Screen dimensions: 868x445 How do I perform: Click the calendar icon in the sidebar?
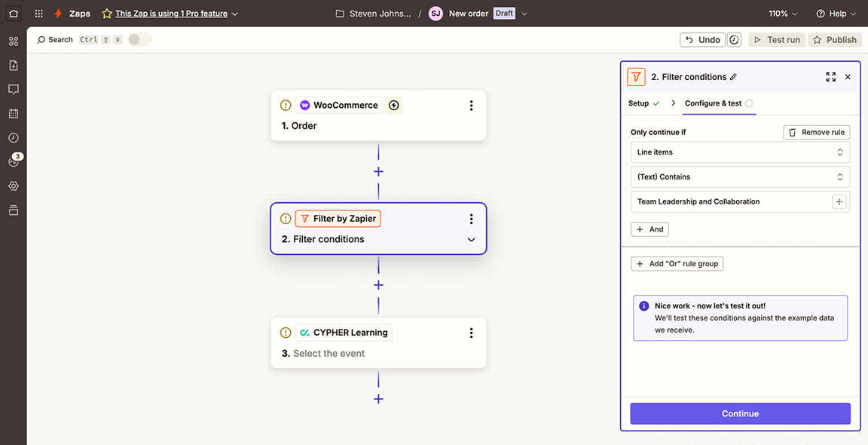pos(13,113)
